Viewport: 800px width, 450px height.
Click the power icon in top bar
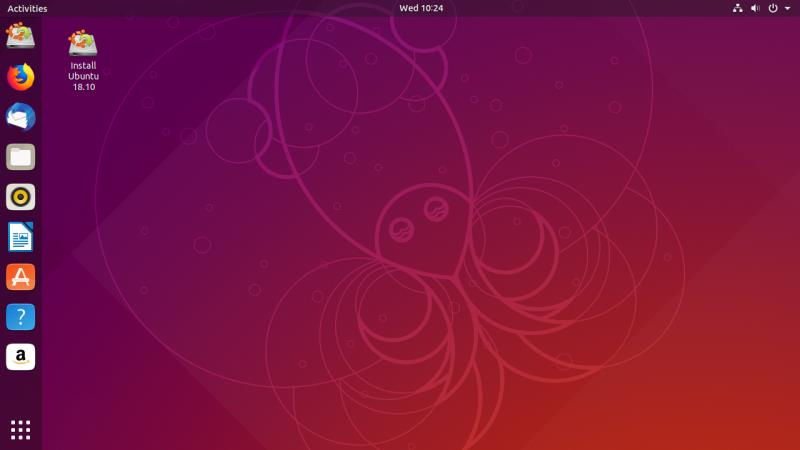pyautogui.click(x=773, y=8)
